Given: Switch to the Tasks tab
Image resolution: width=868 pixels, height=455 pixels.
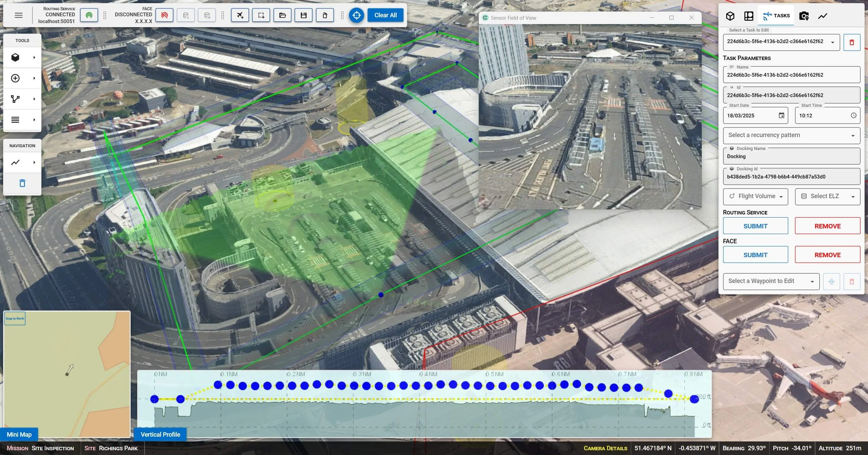Looking at the screenshot, I should point(776,16).
